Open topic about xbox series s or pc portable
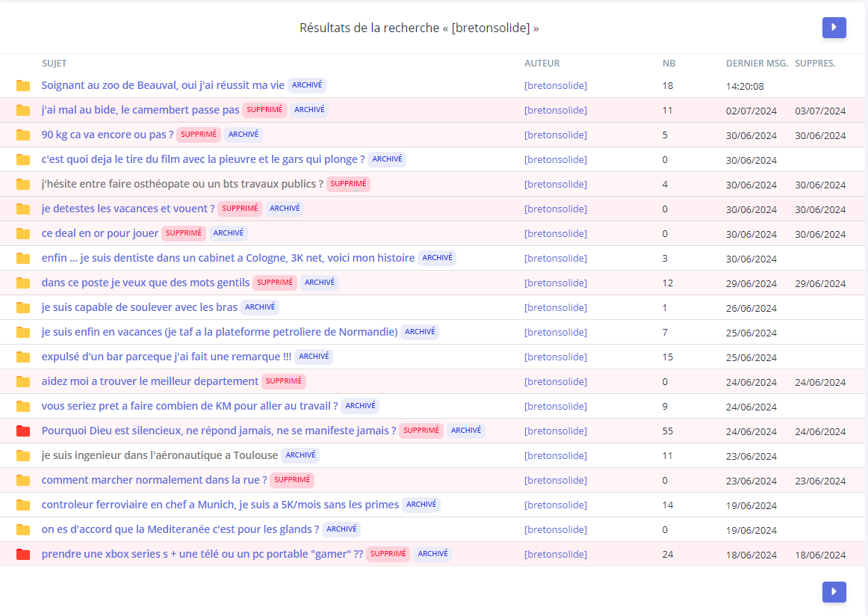 (202, 553)
